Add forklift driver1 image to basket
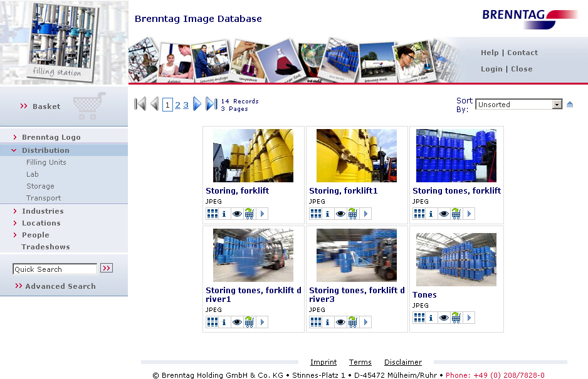The height and width of the screenshot is (379, 588). [x=249, y=322]
